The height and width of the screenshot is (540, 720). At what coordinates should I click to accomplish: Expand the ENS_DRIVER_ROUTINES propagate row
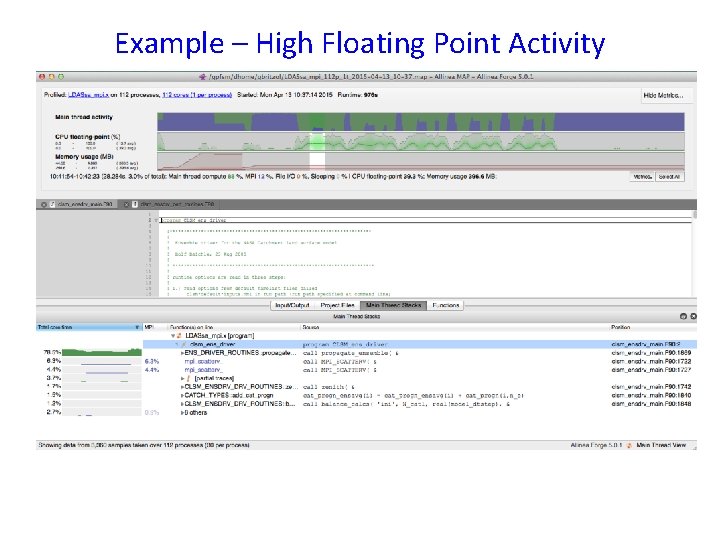click(182, 353)
